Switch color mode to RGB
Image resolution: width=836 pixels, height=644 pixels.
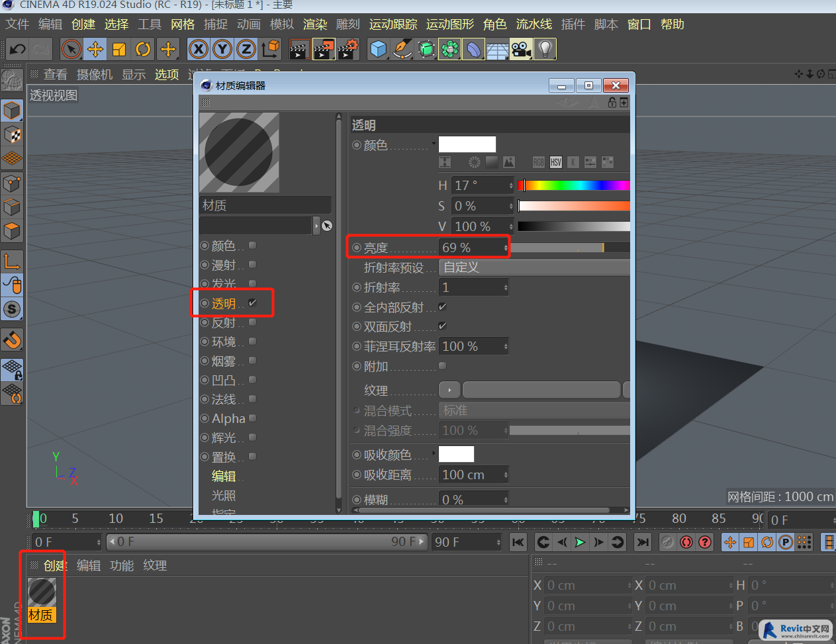click(x=539, y=162)
